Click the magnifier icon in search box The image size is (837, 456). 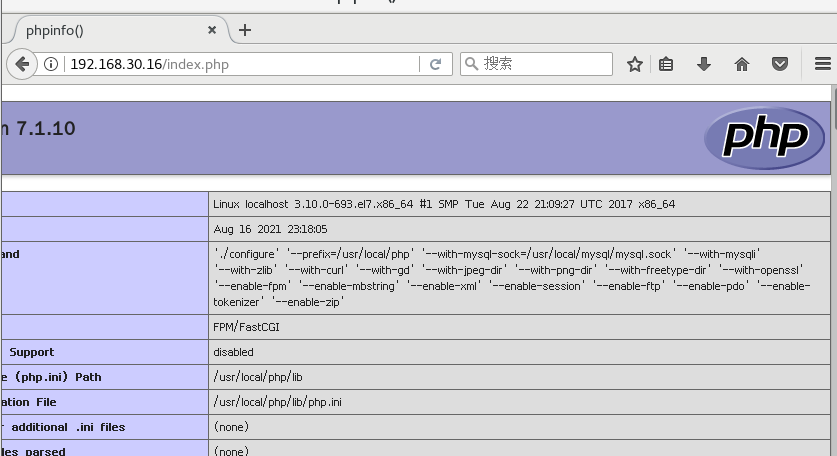[x=471, y=64]
